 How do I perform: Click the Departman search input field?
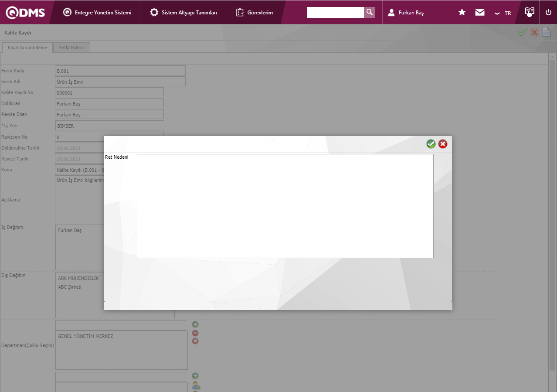pyautogui.click(x=120, y=326)
